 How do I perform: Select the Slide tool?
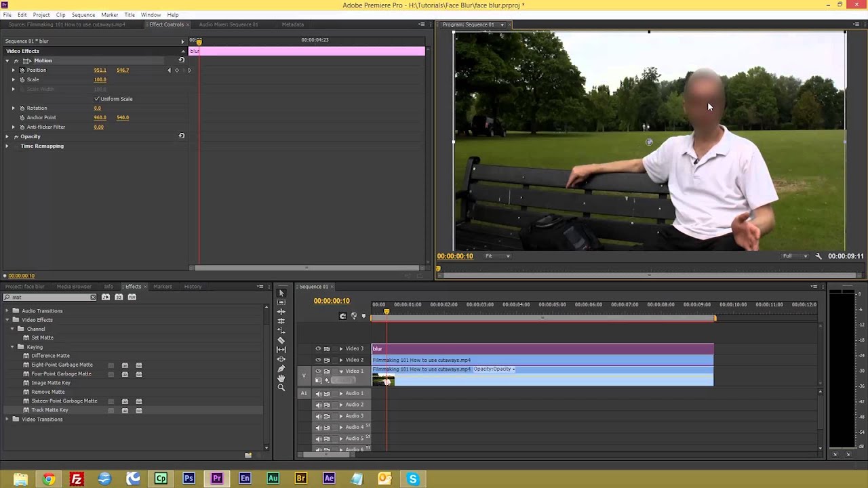pos(281,359)
